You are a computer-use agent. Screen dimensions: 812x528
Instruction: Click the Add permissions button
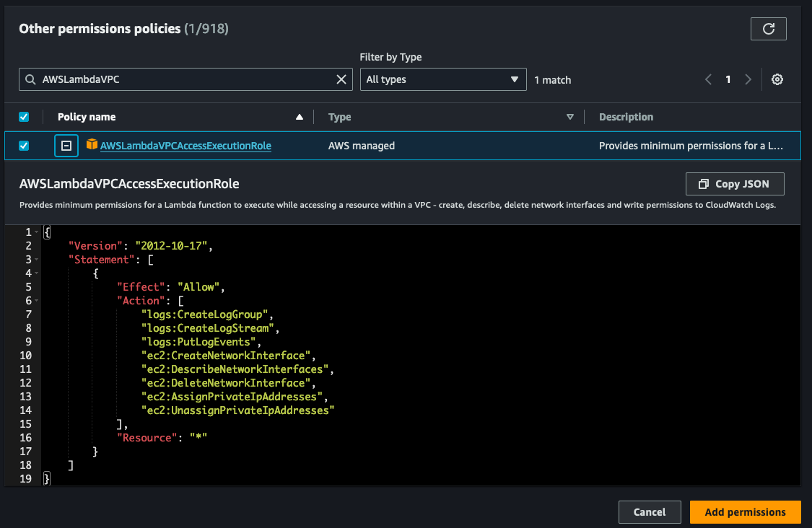tap(745, 511)
